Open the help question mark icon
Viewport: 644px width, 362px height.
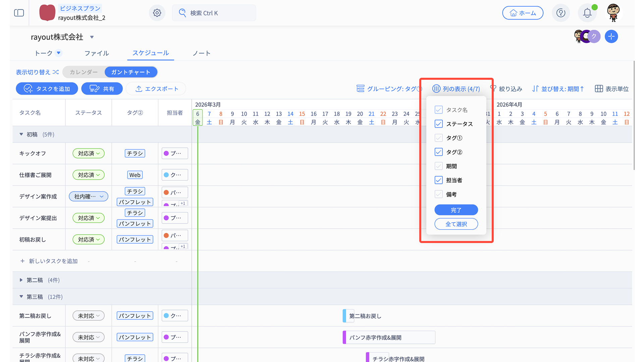tap(561, 13)
